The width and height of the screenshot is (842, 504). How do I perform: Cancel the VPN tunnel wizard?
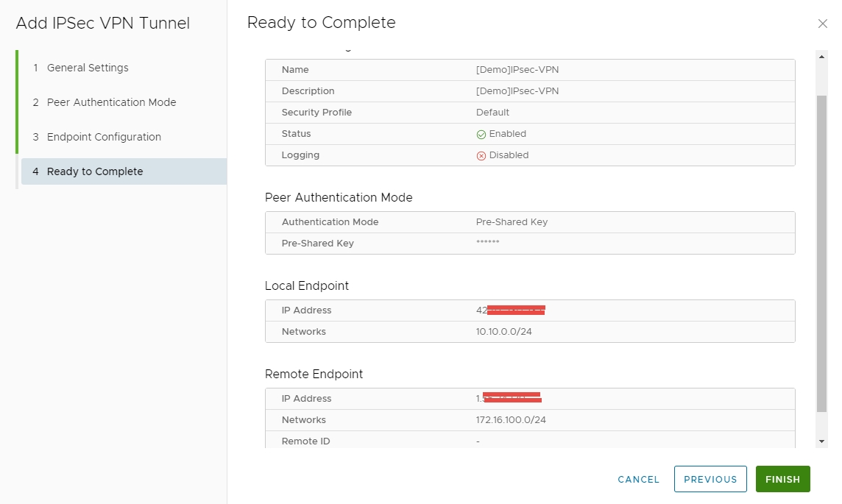tap(638, 479)
